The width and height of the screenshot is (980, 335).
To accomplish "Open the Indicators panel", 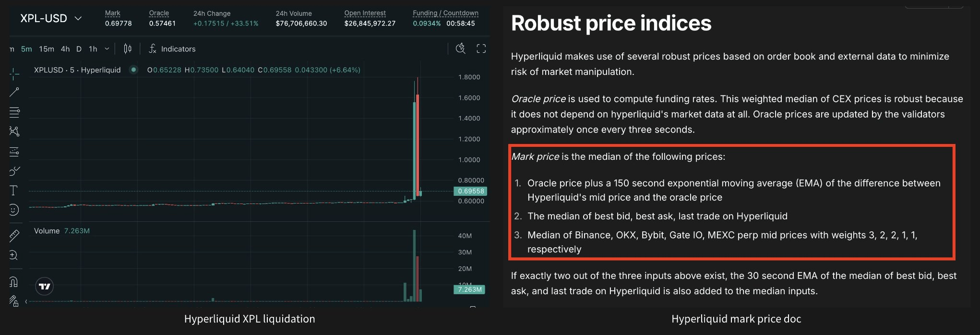I will (x=172, y=49).
